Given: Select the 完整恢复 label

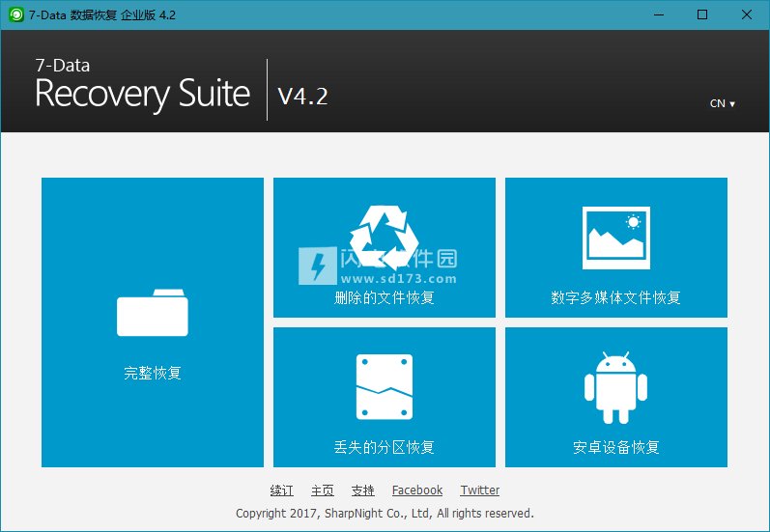Looking at the screenshot, I should tap(153, 373).
